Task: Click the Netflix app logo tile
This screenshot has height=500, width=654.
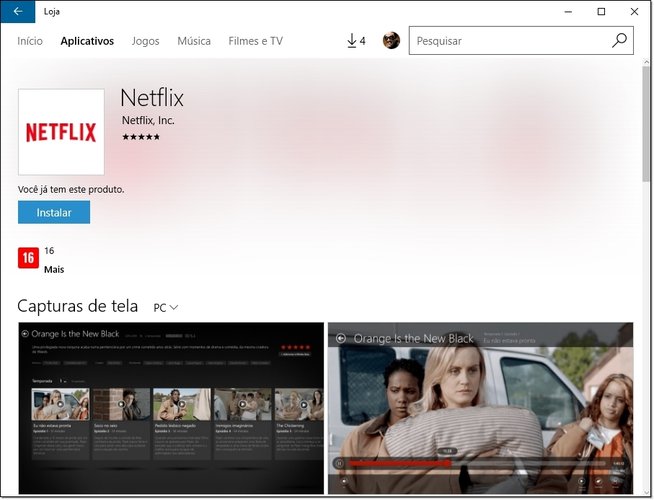Action: pyautogui.click(x=61, y=132)
